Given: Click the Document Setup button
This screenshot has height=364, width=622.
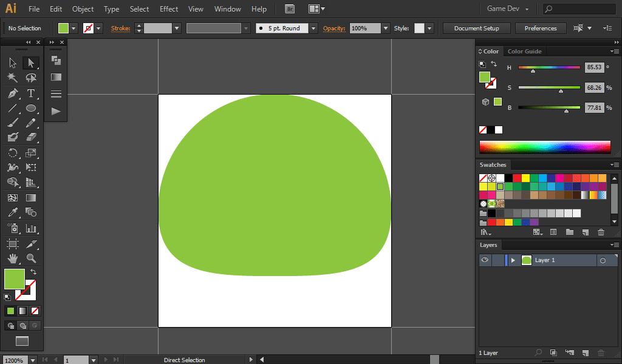Looking at the screenshot, I should pyautogui.click(x=476, y=29).
